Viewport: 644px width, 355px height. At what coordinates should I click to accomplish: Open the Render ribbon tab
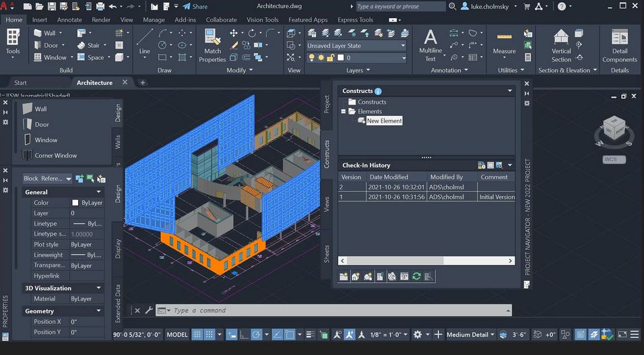click(x=101, y=20)
